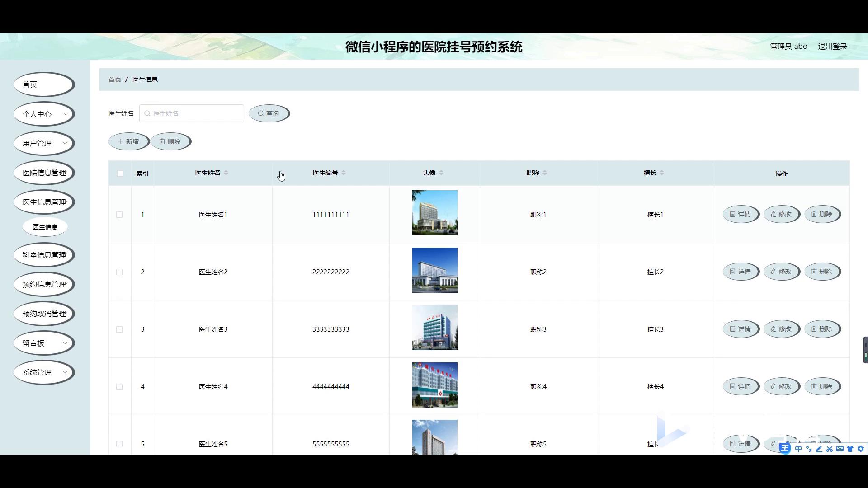The image size is (868, 488).
Task: Sort by 医生编号 column sort arrows
Action: (x=344, y=173)
